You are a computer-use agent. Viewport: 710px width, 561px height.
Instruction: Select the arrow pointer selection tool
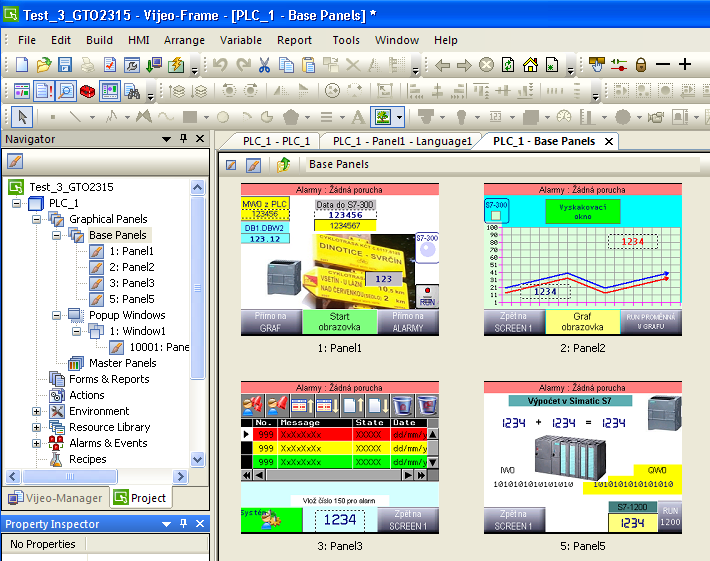tap(22, 117)
